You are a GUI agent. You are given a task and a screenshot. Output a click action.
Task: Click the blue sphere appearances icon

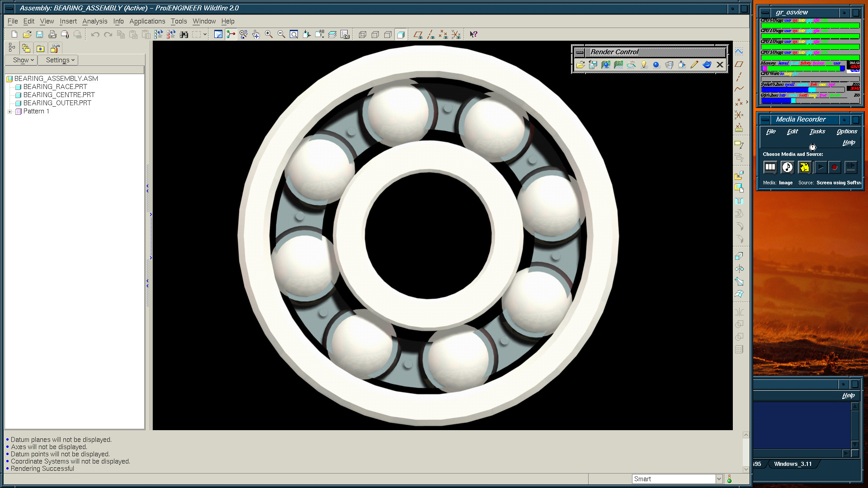pyautogui.click(x=656, y=65)
